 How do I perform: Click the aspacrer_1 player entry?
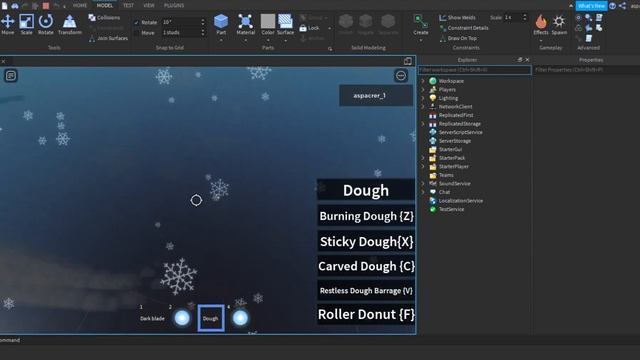click(376, 96)
